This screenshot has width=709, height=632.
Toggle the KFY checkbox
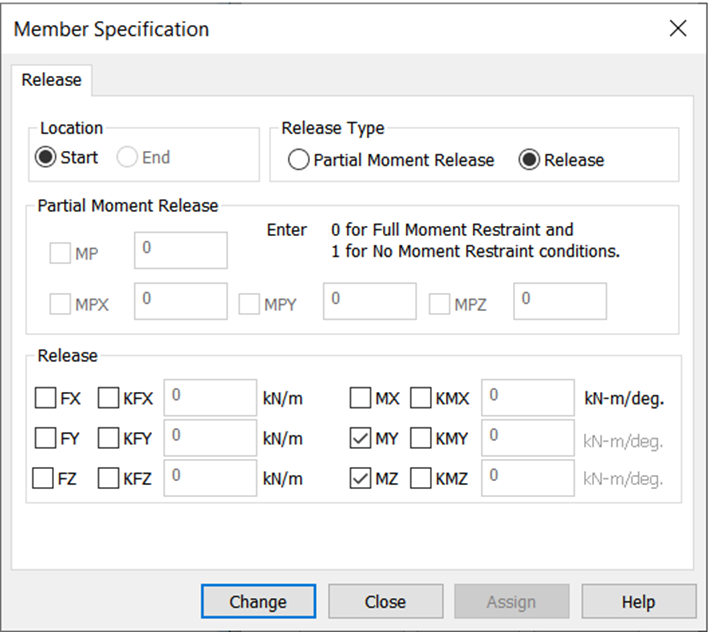point(109,438)
